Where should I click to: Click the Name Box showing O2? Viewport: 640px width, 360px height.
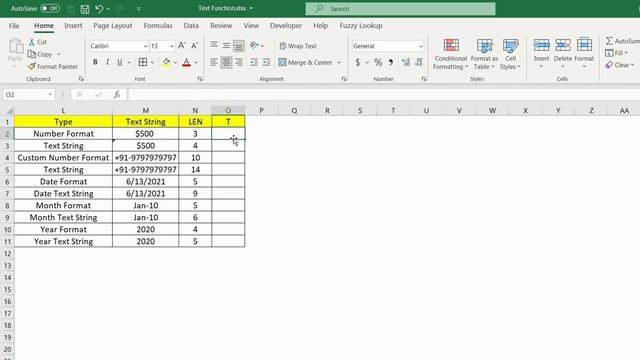click(29, 95)
